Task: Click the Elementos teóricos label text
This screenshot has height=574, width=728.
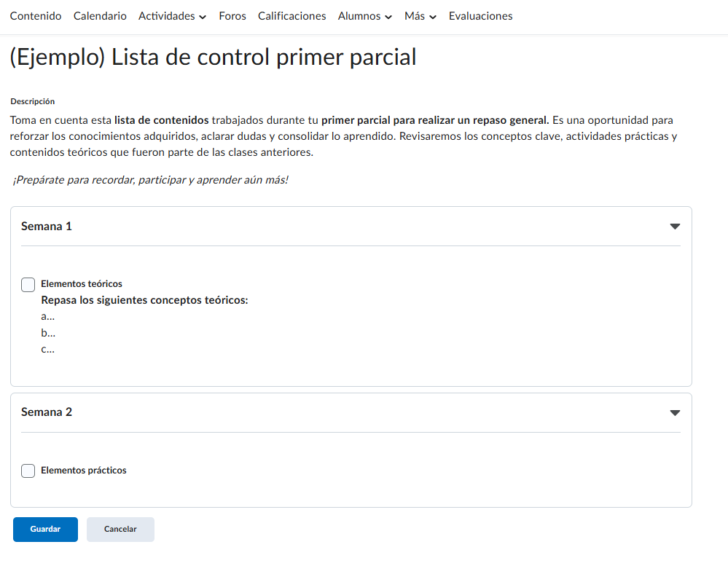Action: [82, 284]
